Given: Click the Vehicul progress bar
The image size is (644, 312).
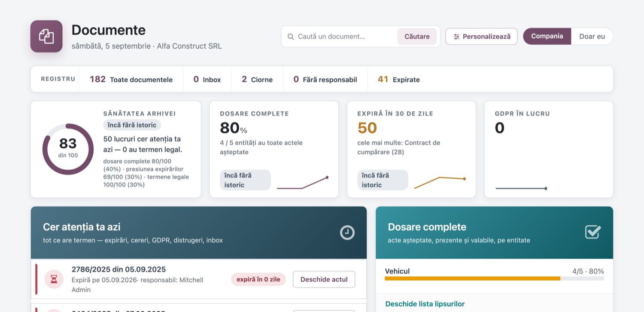Looking at the screenshot, I should (494, 278).
